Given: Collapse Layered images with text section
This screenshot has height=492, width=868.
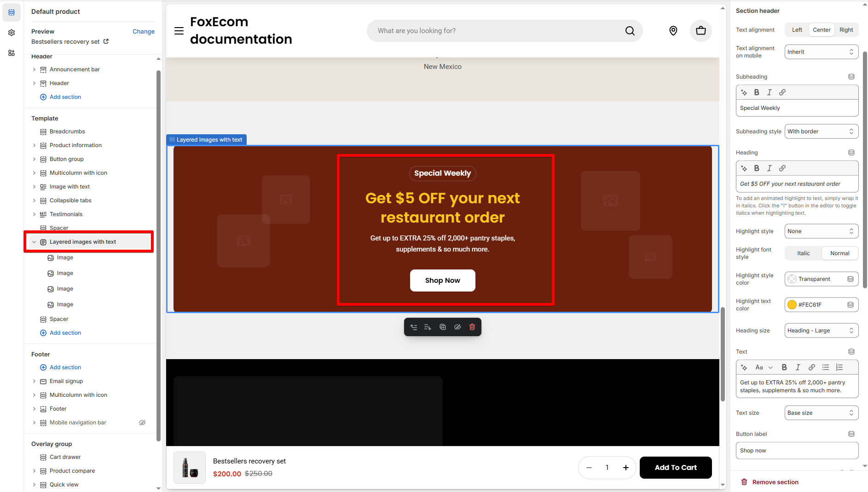Looking at the screenshot, I should coord(34,242).
